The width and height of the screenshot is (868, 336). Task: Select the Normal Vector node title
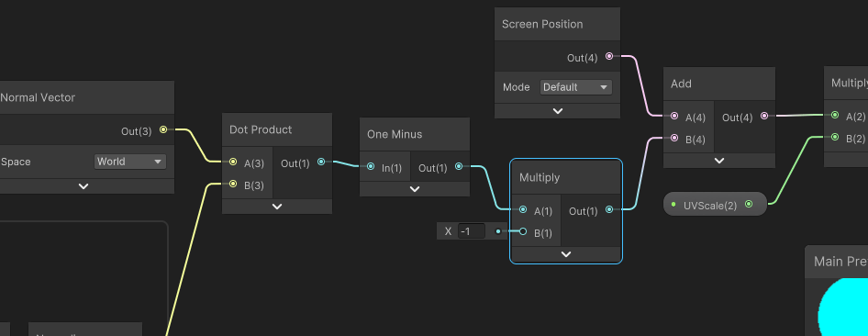[x=38, y=97]
